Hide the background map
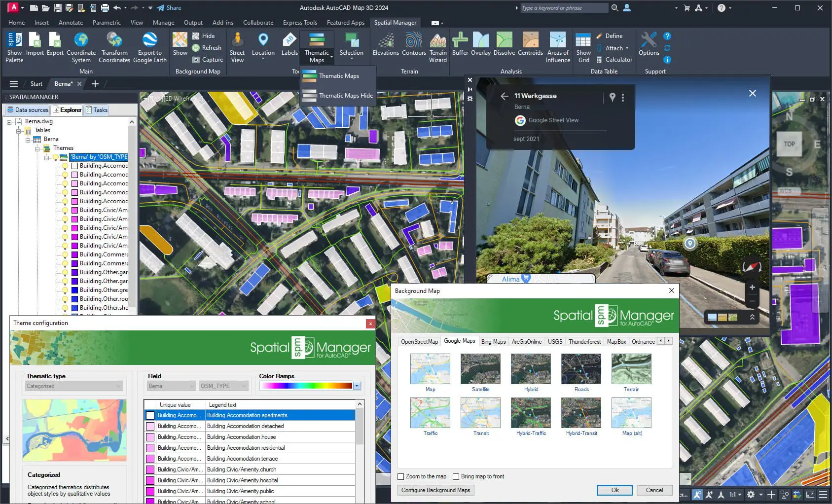 203,36
